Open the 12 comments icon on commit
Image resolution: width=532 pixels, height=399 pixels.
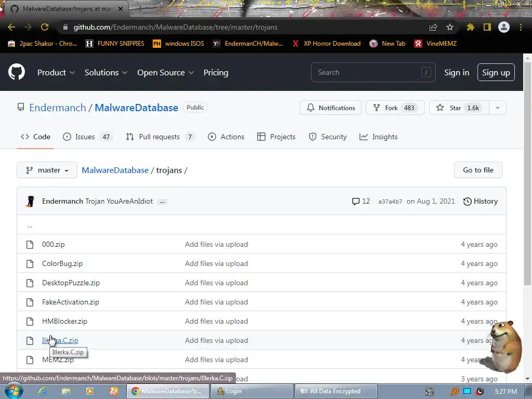[x=361, y=201]
